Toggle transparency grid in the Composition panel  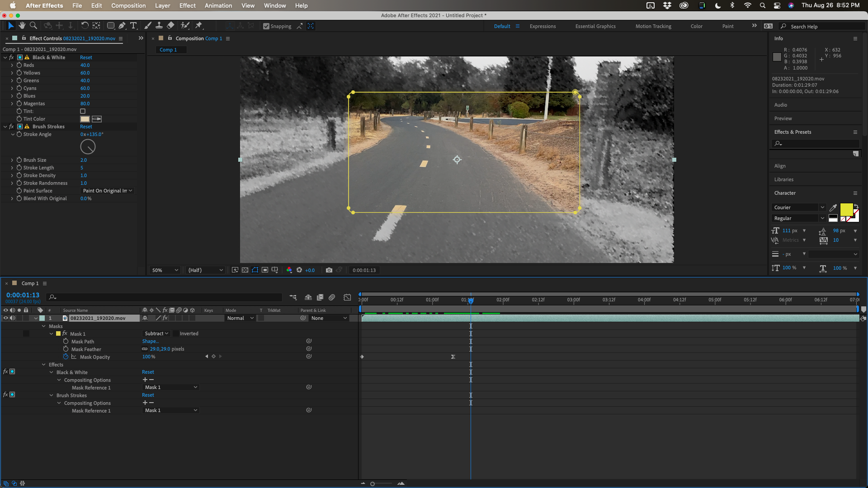[245, 270]
